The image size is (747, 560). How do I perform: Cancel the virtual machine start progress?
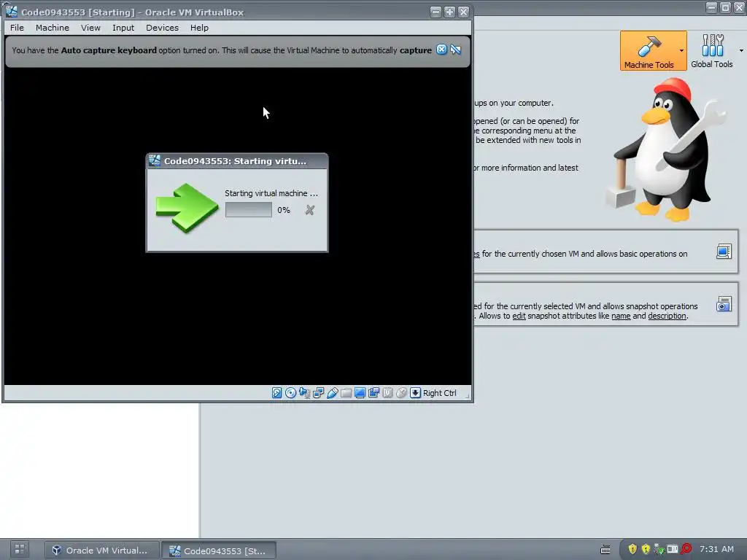click(309, 210)
